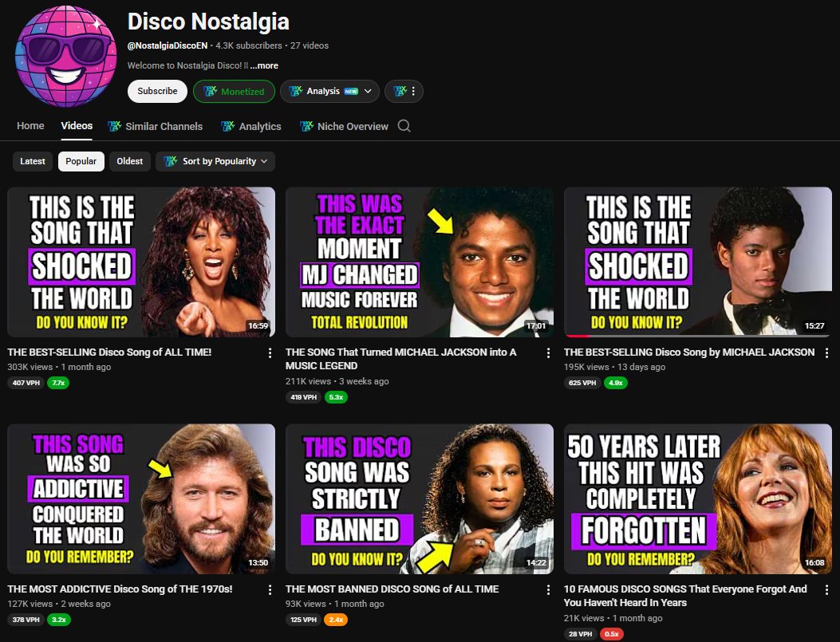The width and height of the screenshot is (840, 642).
Task: Open options for BEST-SELLING Disco Song by MICHAEL JACKSON
Action: pos(826,353)
